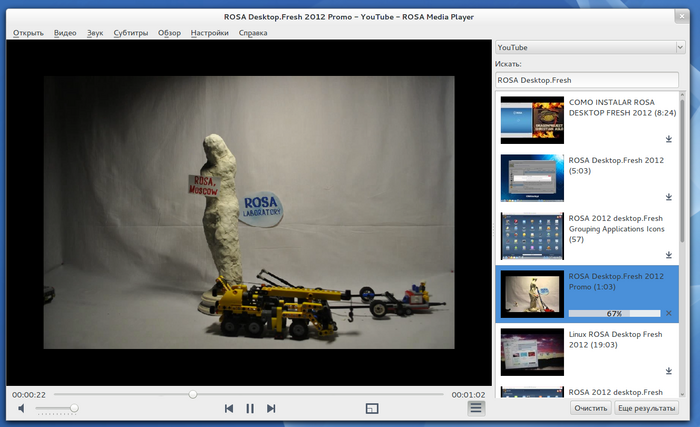Cancel the 67% download in progress

pos(669,313)
